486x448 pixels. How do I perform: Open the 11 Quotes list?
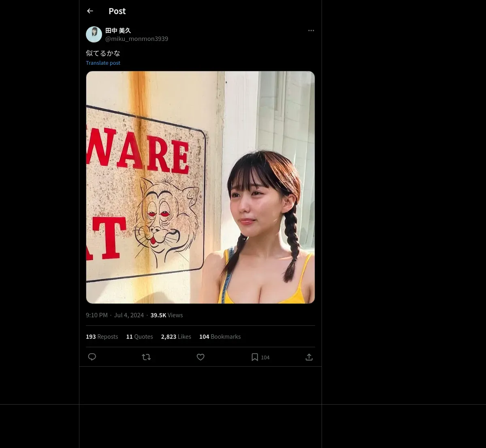pos(140,337)
